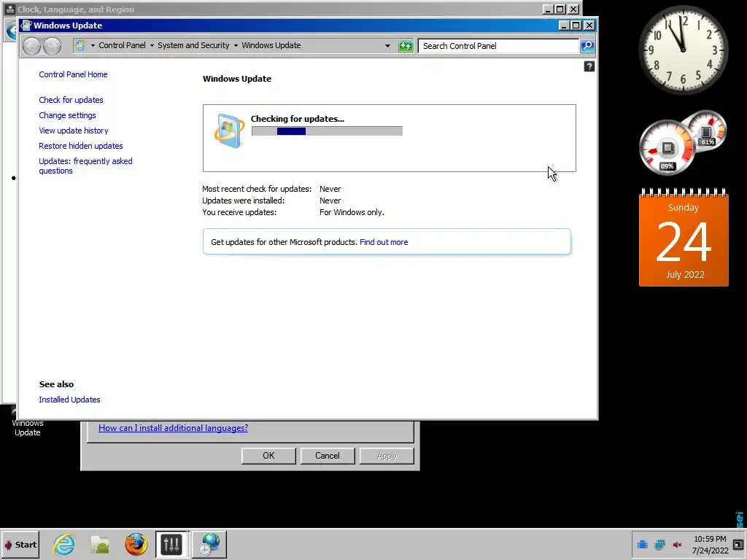Click Check for updates link
Screen dimensions: 747x560
pos(71,100)
